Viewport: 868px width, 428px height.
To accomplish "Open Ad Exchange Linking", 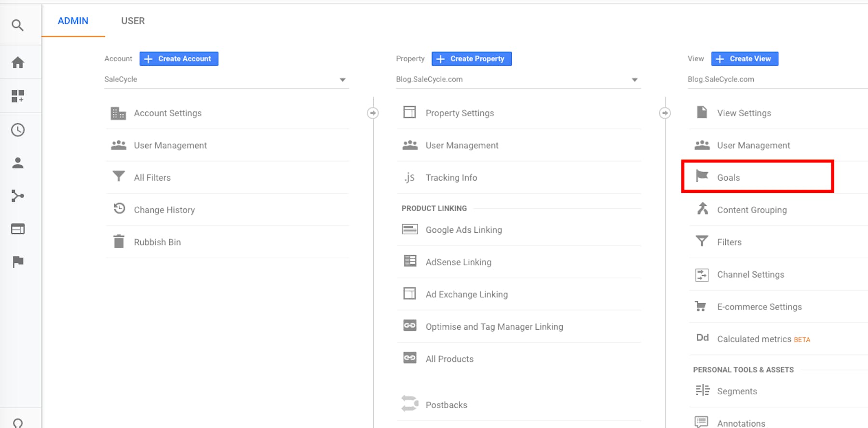I will [x=467, y=294].
